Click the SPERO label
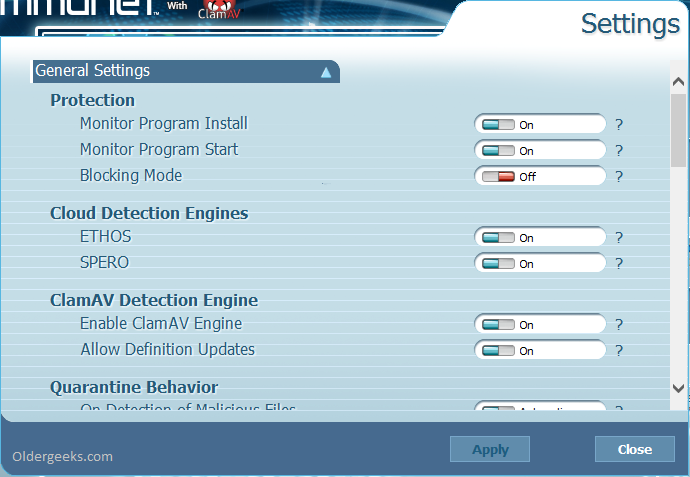This screenshot has height=477, width=690. pos(104,263)
